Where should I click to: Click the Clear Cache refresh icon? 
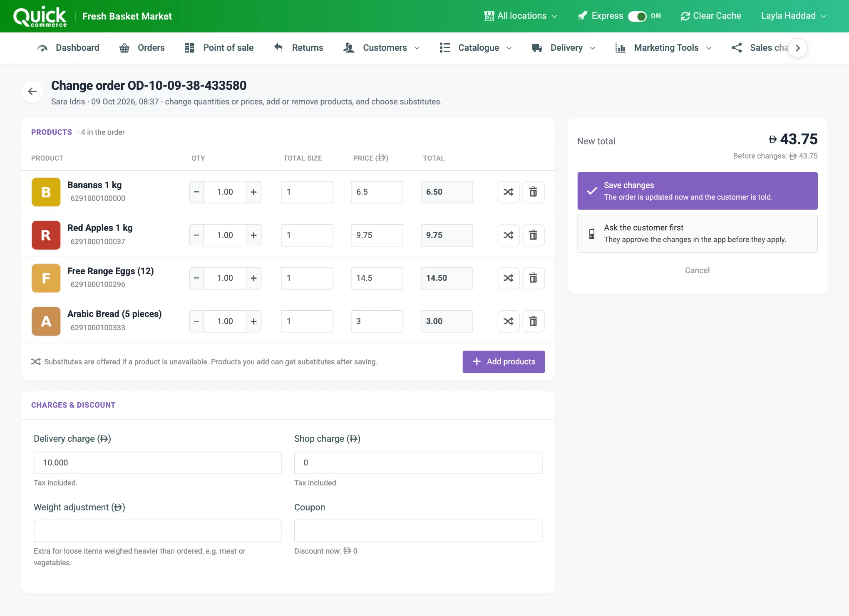coord(685,16)
